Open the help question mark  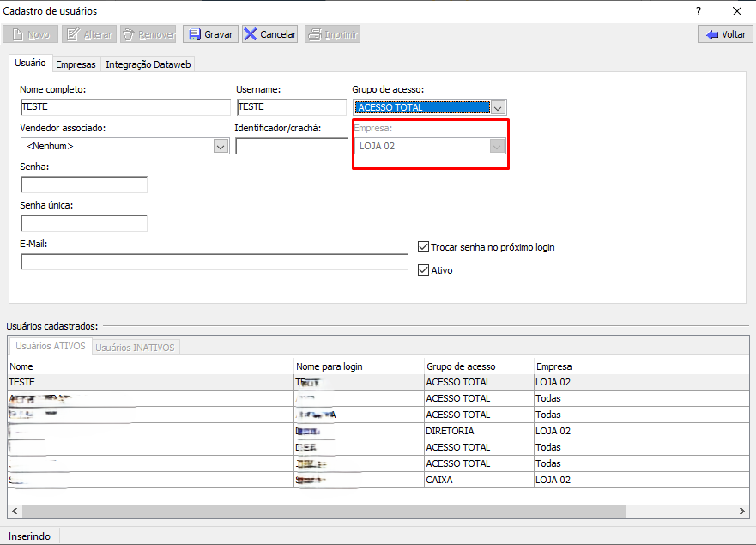click(699, 11)
